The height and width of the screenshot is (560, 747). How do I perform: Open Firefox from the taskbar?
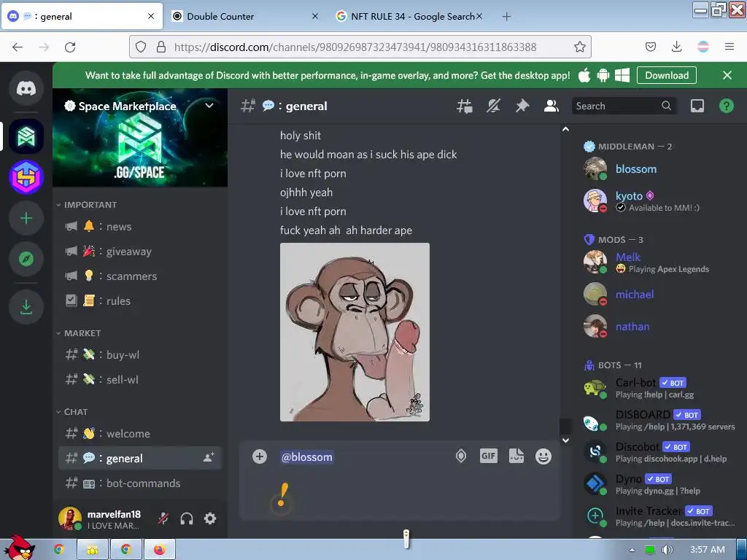click(x=159, y=550)
